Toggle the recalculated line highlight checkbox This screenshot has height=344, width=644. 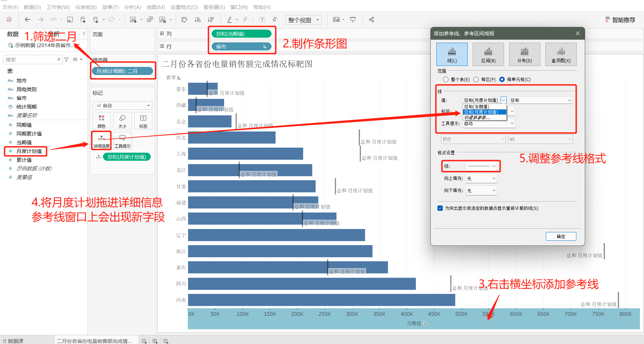440,208
